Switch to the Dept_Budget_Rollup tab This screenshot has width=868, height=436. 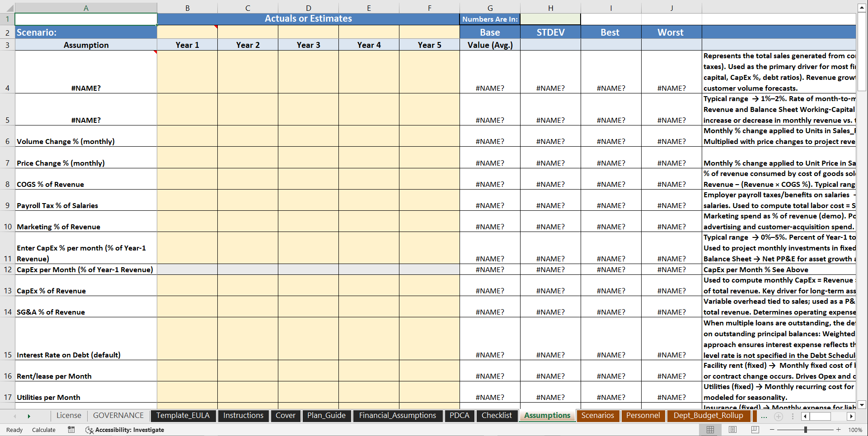708,415
